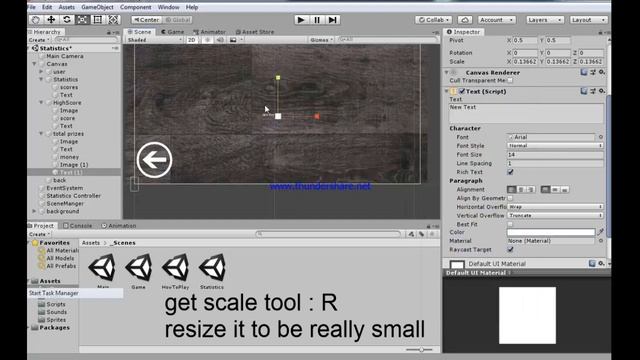This screenshot has width=640, height=360.
Task: Pause the game preview
Action: [x=317, y=20]
